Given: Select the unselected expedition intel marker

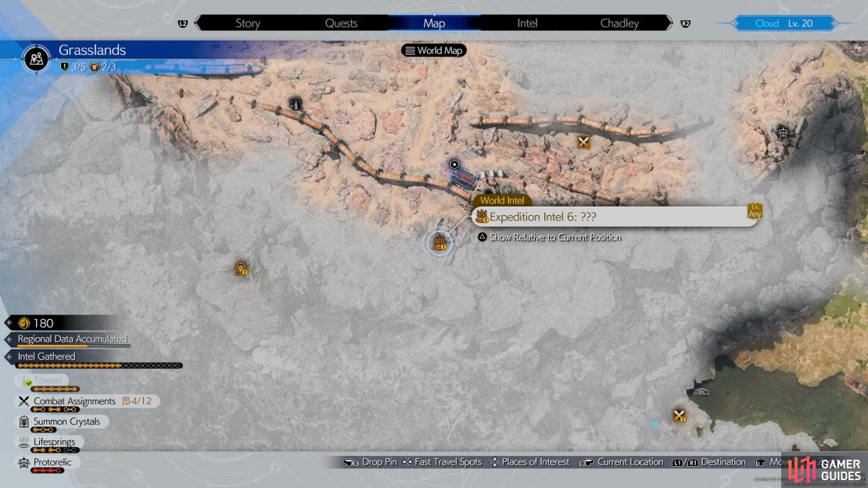Looking at the screenshot, I should tap(242, 269).
